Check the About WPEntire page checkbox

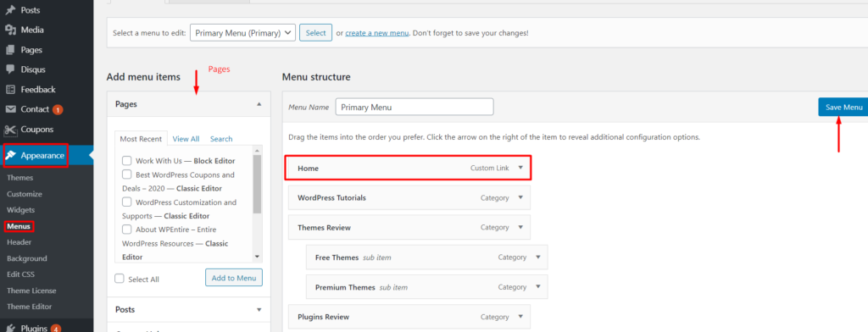pyautogui.click(x=127, y=229)
